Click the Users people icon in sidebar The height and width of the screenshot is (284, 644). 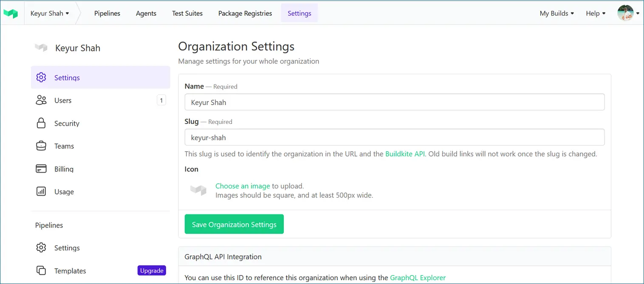pyautogui.click(x=41, y=100)
